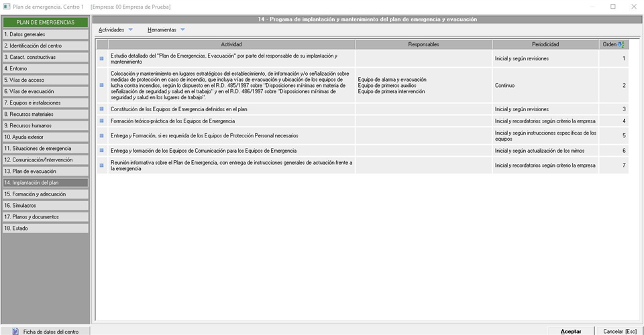644x335 pixels.
Task: Click the PLAN DE EMERGENCIAS header
Action: pos(46,22)
